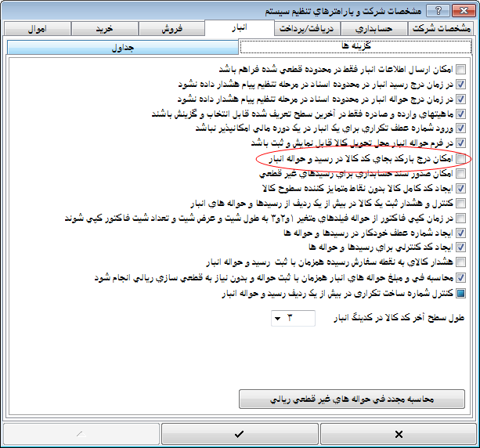The height and width of the screenshot is (448, 480).
Task: Click the cancel X button at bottom
Action: [398, 433]
